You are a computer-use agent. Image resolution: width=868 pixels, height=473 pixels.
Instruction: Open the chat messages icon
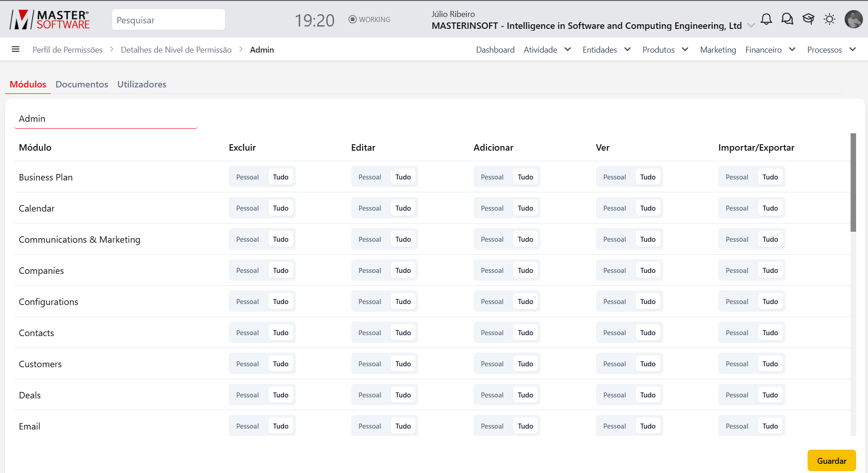(787, 19)
